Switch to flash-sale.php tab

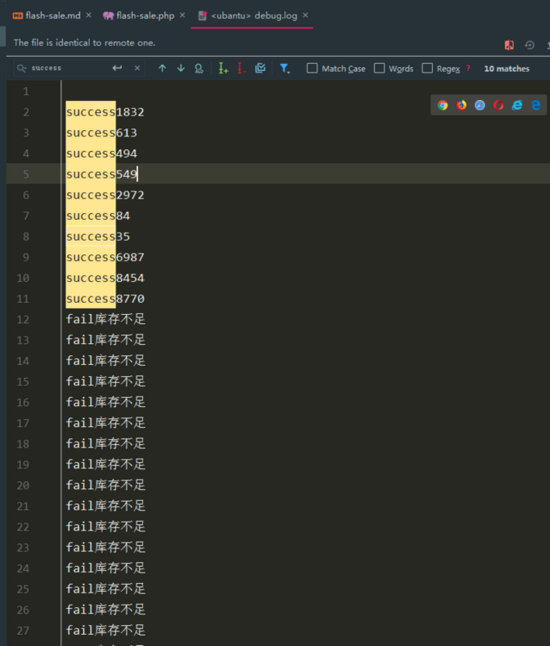pos(139,16)
